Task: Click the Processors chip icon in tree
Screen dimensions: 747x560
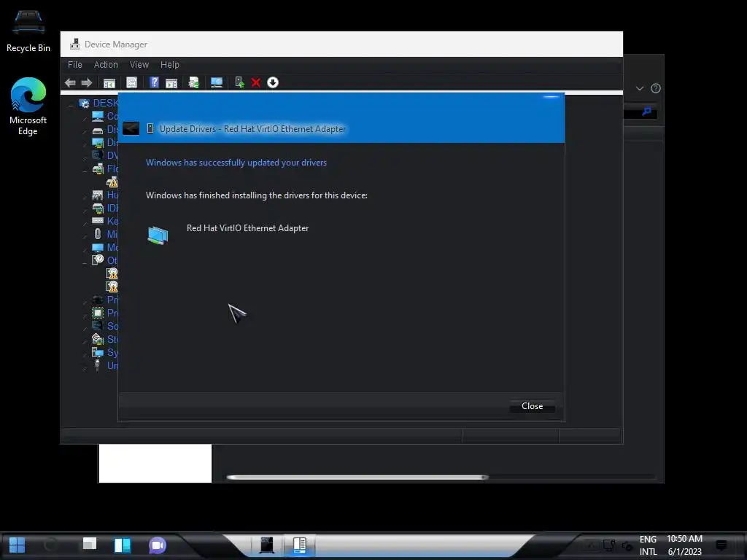Action: [98, 313]
